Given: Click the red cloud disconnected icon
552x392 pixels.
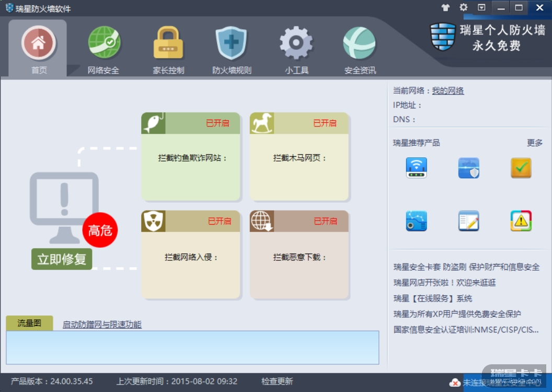Looking at the screenshot, I should tap(455, 383).
